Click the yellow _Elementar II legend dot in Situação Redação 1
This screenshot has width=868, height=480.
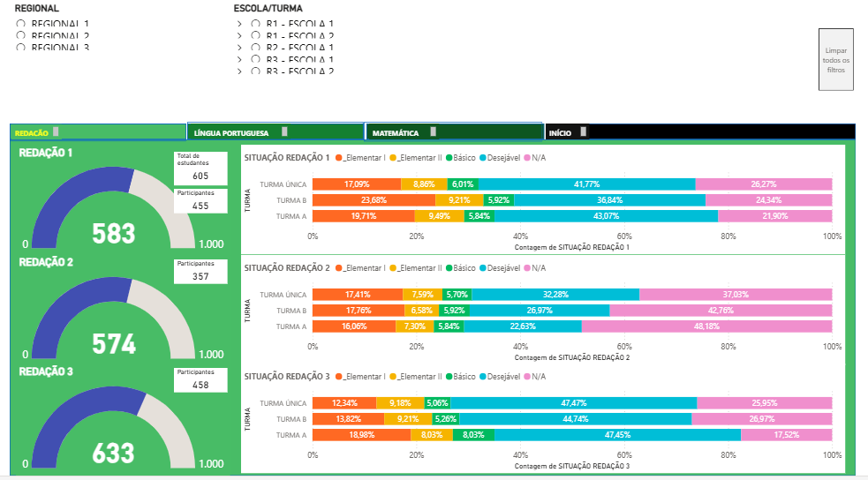pyautogui.click(x=393, y=158)
